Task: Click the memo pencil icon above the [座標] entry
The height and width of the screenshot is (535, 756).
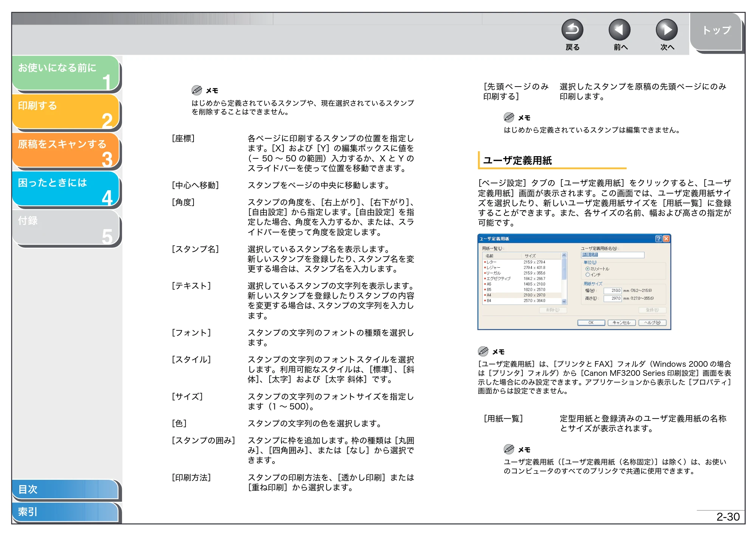Action: pos(197,90)
